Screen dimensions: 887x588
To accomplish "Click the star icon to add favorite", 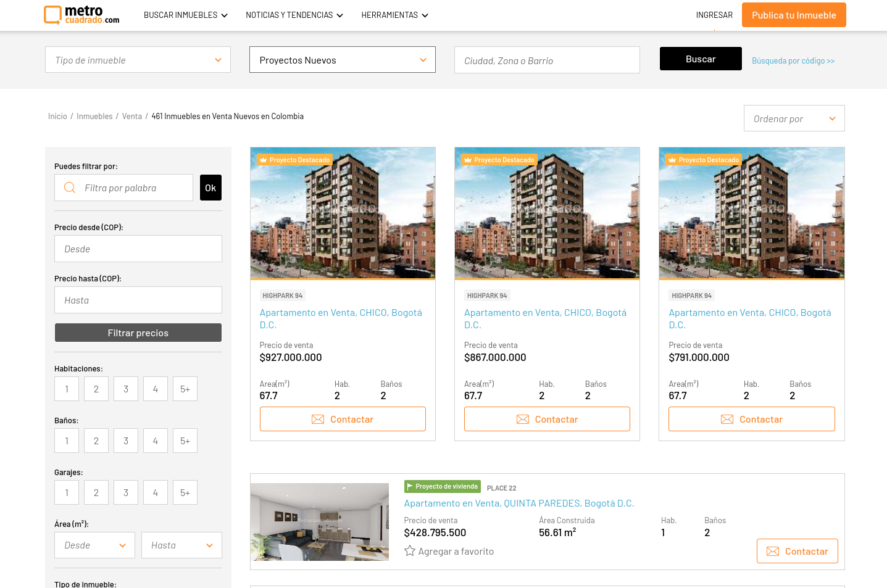I will pos(409,551).
